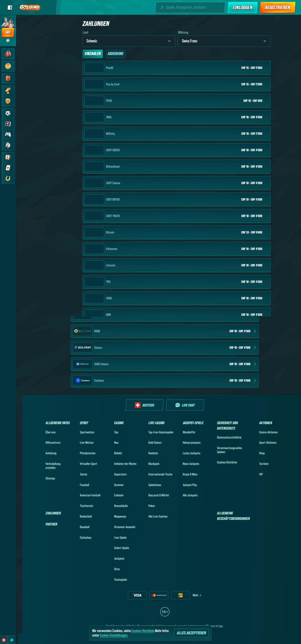Open the horse head racing icon
This screenshot has width=301, height=644.
(x=8, y=145)
